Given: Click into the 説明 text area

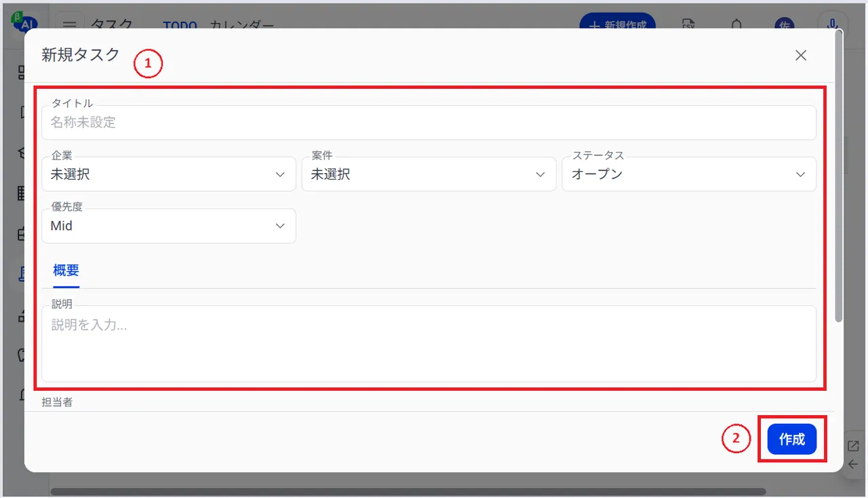Looking at the screenshot, I should (429, 343).
